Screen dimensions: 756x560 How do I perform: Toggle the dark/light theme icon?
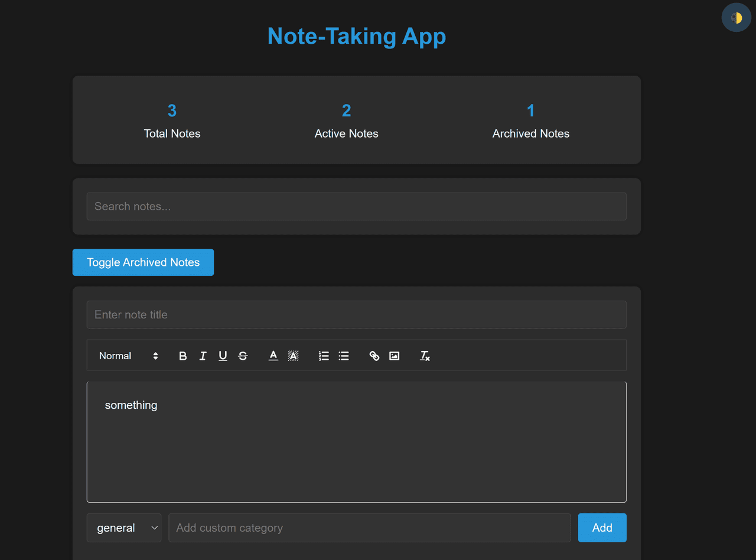point(736,18)
